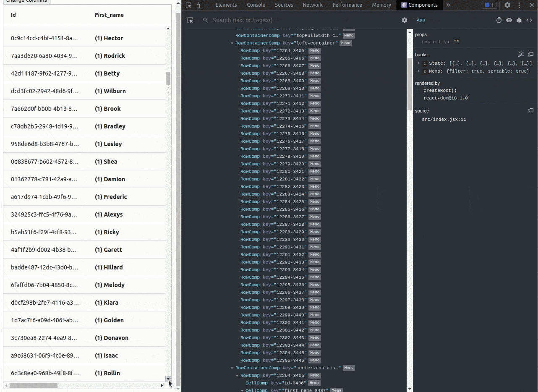Click the (1) Frederic cell
Screen dimensions: 538x392
pyautogui.click(x=111, y=197)
